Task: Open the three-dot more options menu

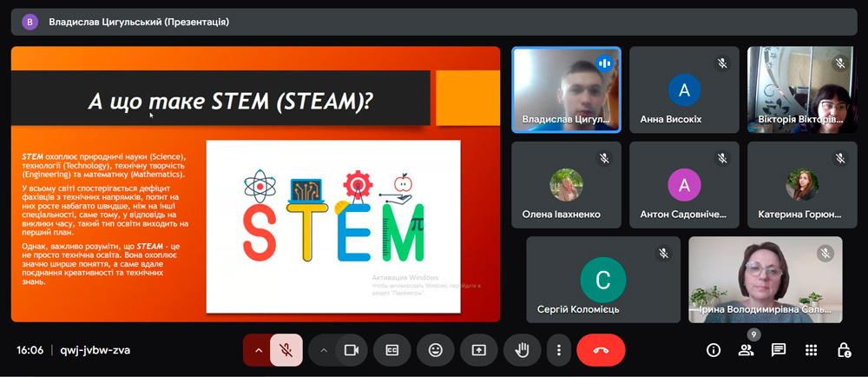Action: 559,350
